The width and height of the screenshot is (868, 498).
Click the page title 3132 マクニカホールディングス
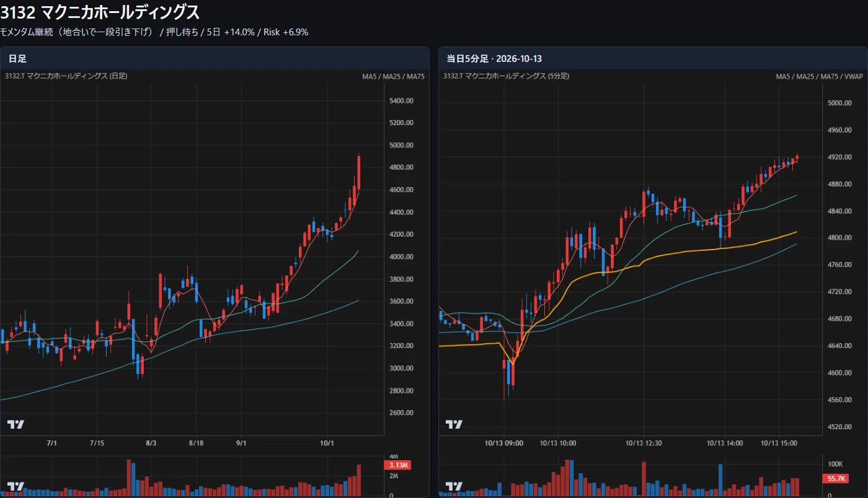pyautogui.click(x=100, y=11)
